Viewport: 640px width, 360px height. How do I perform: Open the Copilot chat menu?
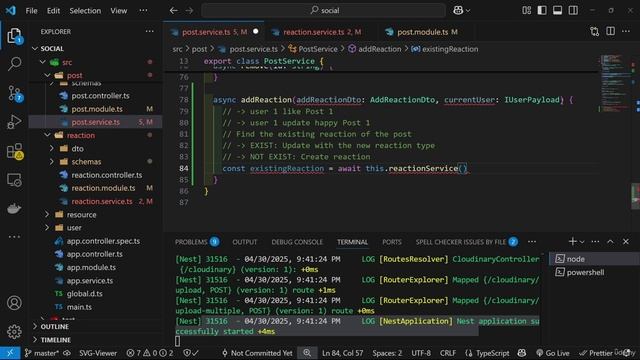(461, 11)
